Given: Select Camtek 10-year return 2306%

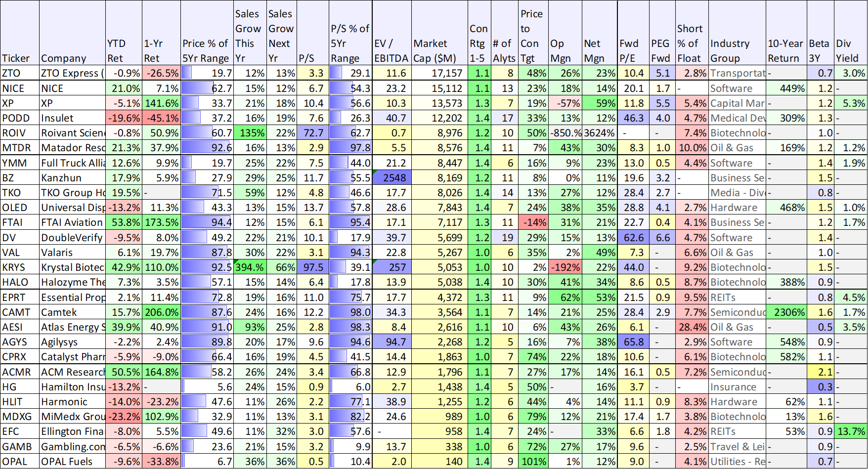Looking at the screenshot, I should 786,312.
